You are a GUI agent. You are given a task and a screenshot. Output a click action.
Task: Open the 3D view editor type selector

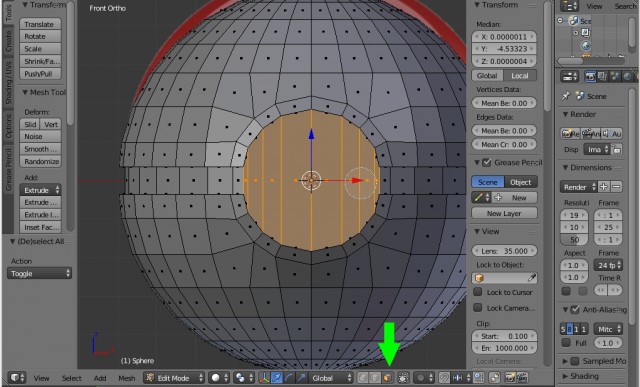[x=17, y=378]
